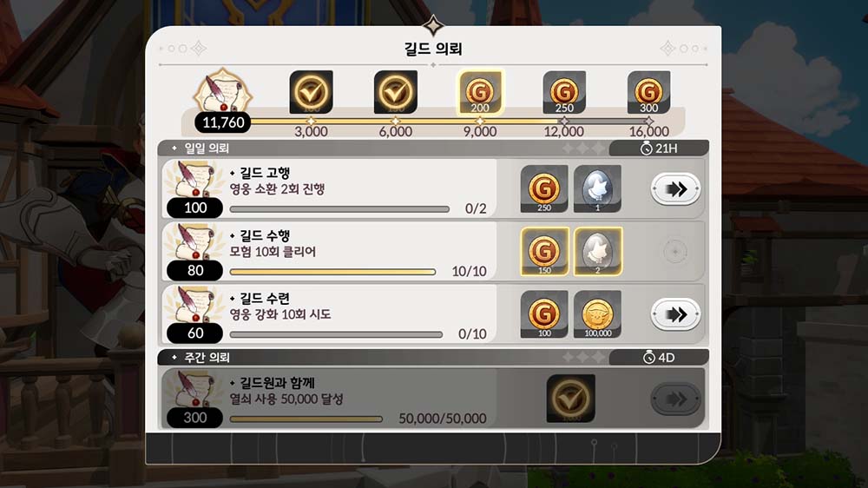Screen dimensions: 868x488
Task: Tap the first completed checkmark milestone reward
Action: click(311, 93)
